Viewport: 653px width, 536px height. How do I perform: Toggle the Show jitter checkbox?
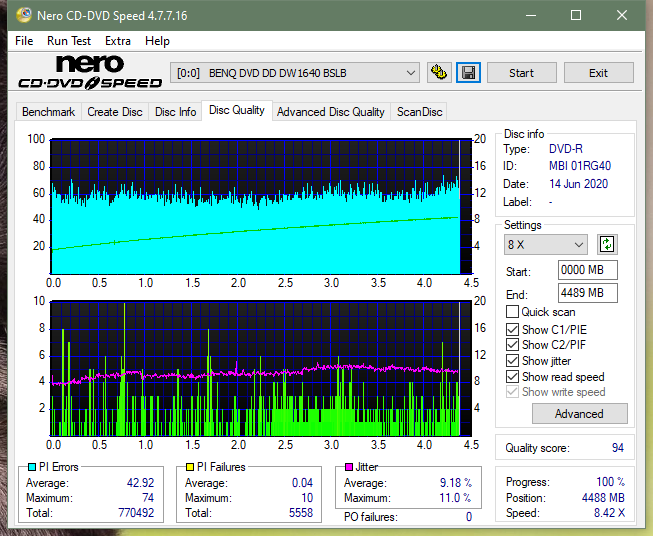512,361
